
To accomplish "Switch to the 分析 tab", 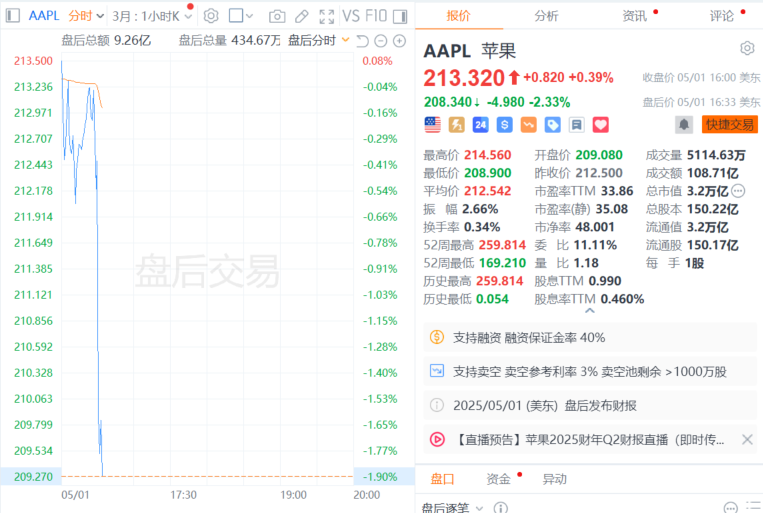I will click(x=546, y=15).
